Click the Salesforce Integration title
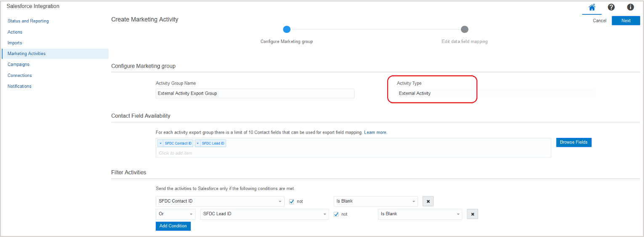The height and width of the screenshot is (237, 644). pyautogui.click(x=33, y=6)
